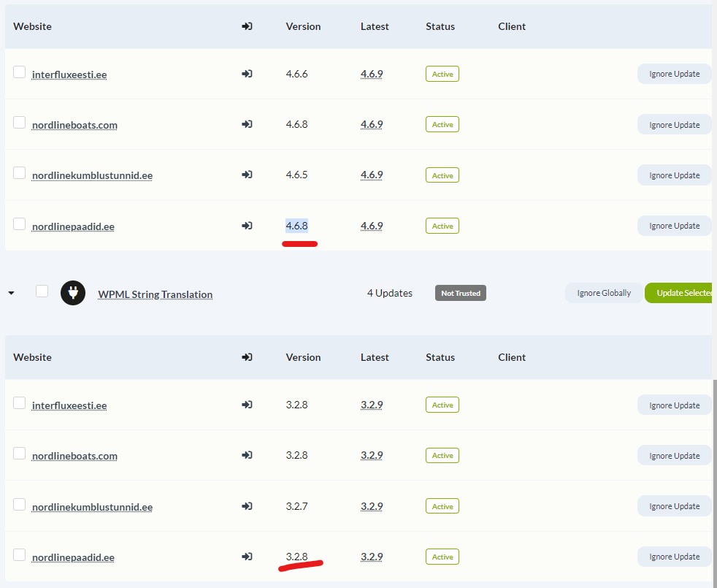717x588 pixels.
Task: Ignore update for nordlinepaadid.ee version 4.6.8
Action: pos(675,226)
